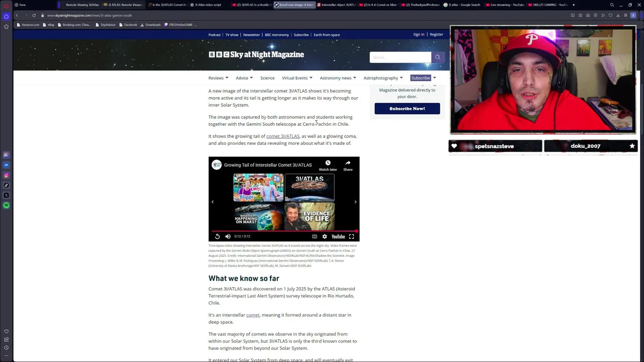Search tabs with the title bar magnifier
The width and height of the screenshot is (644, 362).
point(612,5)
